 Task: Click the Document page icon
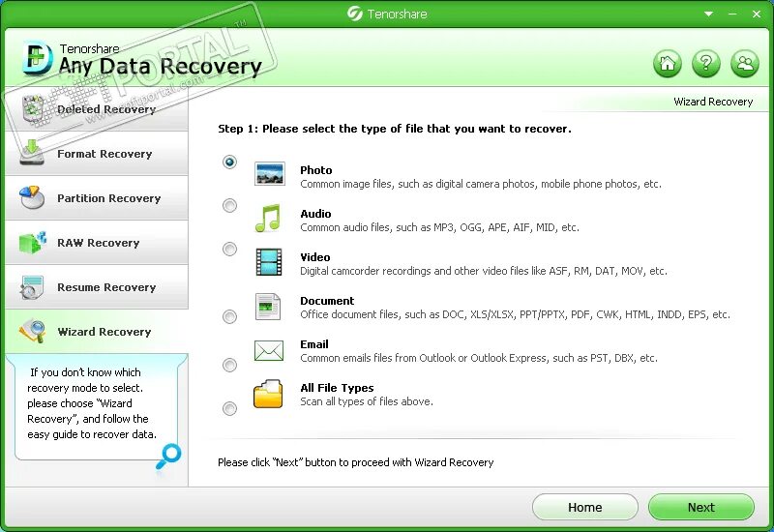268,307
